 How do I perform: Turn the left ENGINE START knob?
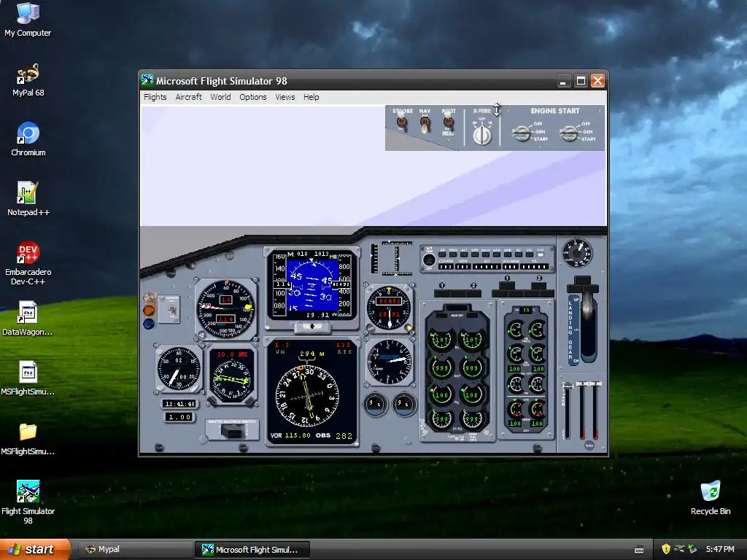pos(522,133)
